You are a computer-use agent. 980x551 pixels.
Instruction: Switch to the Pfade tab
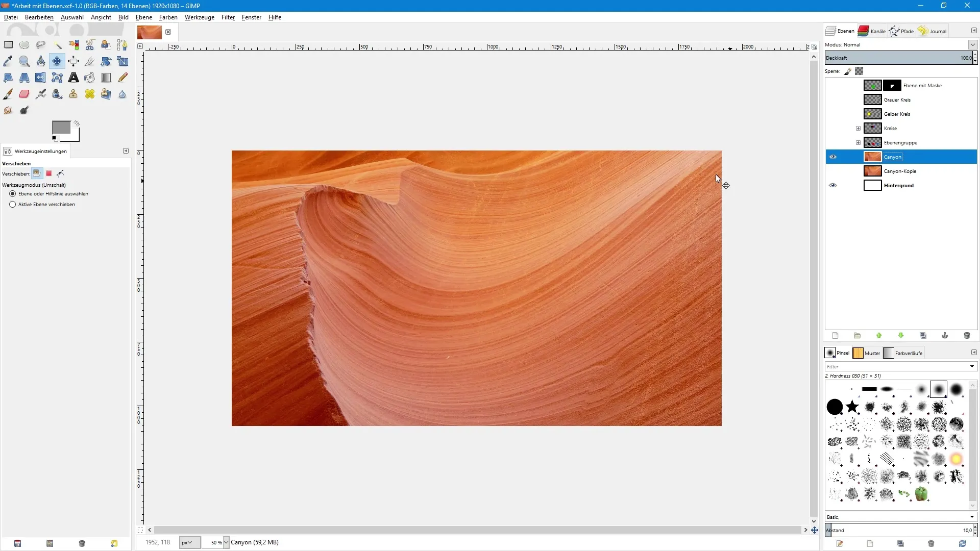click(901, 31)
